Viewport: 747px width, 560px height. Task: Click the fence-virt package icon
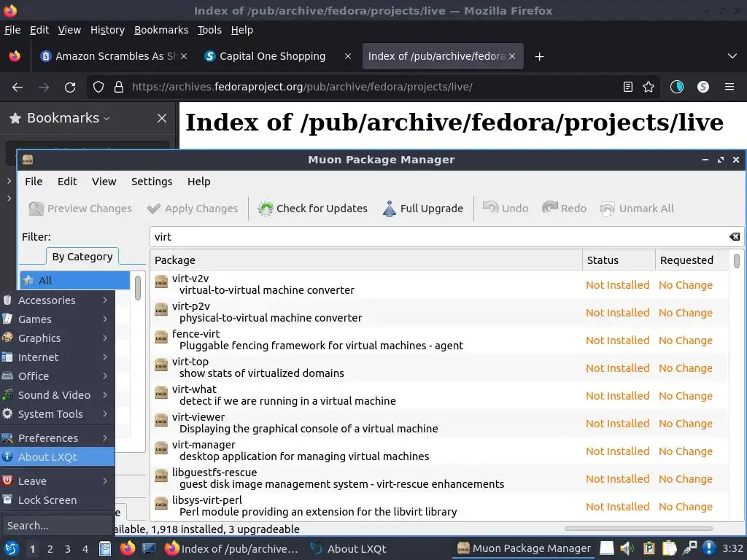[161, 338]
